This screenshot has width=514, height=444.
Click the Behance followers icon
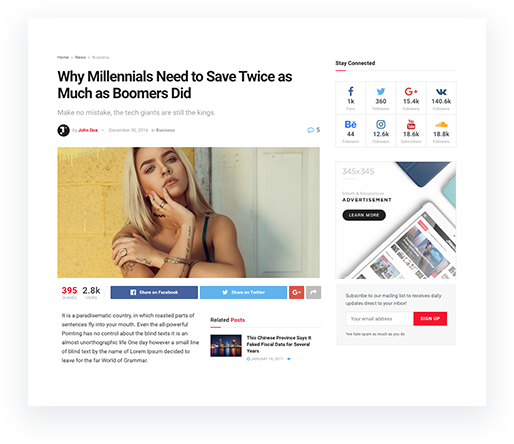pos(351,124)
